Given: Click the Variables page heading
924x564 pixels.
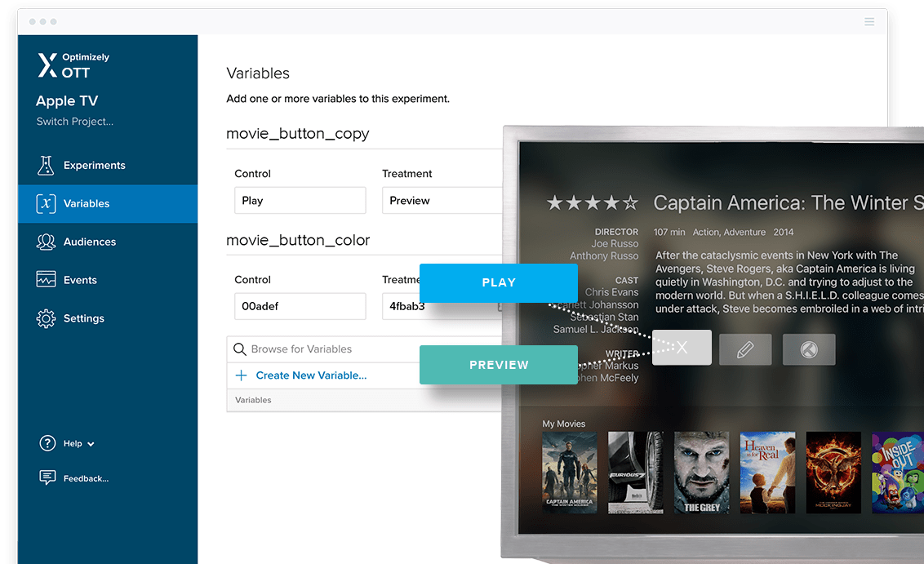Looking at the screenshot, I should tap(258, 73).
